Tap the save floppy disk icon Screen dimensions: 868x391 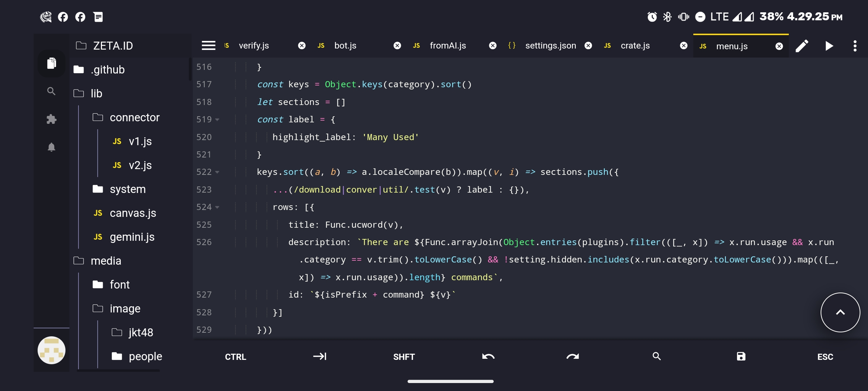click(x=741, y=357)
